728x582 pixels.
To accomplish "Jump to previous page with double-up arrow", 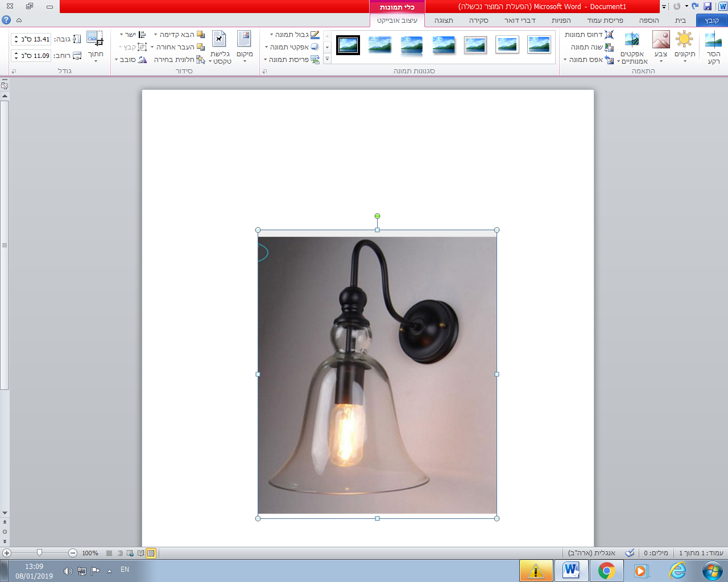I will click(5, 522).
